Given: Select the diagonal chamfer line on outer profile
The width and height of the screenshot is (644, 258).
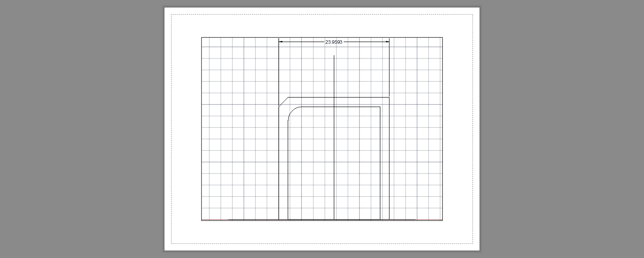Looking at the screenshot, I should [283, 102].
